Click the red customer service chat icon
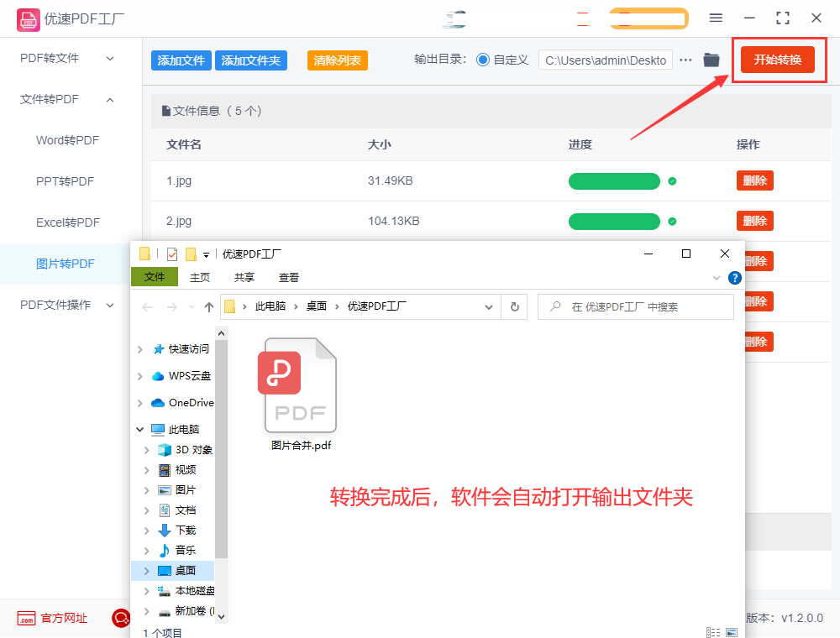 coord(120,618)
